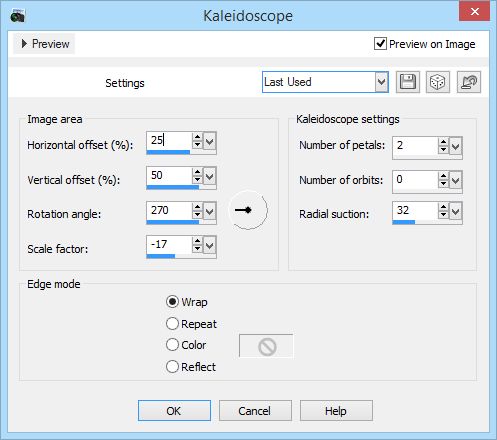Click the application icon in title bar
The width and height of the screenshot is (497, 440).
tap(17, 16)
